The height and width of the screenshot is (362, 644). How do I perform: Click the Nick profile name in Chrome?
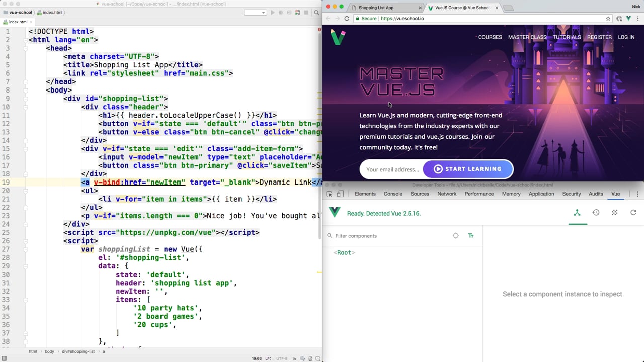point(636,7)
